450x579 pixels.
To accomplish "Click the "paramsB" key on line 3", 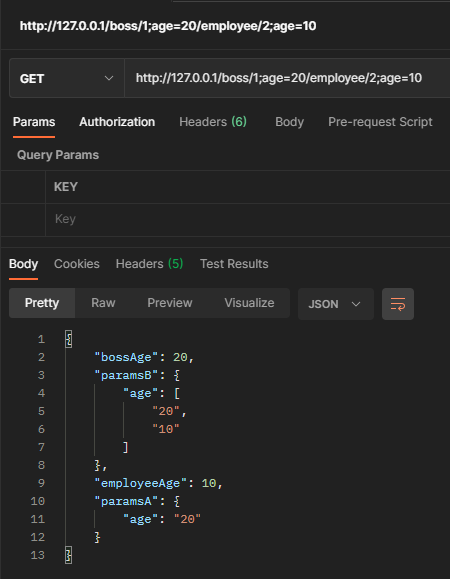I will 126,376.
